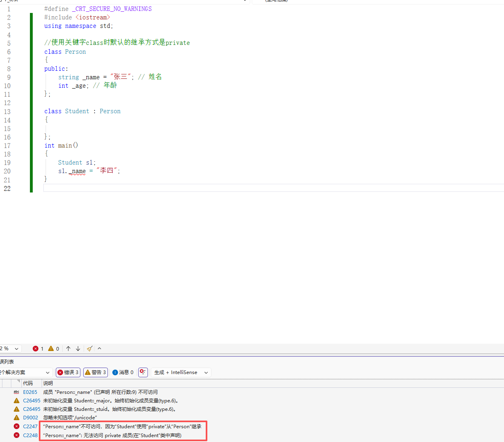Click line number 20 in gutter
Viewport: 504px width, 442px height.
pos(7,171)
